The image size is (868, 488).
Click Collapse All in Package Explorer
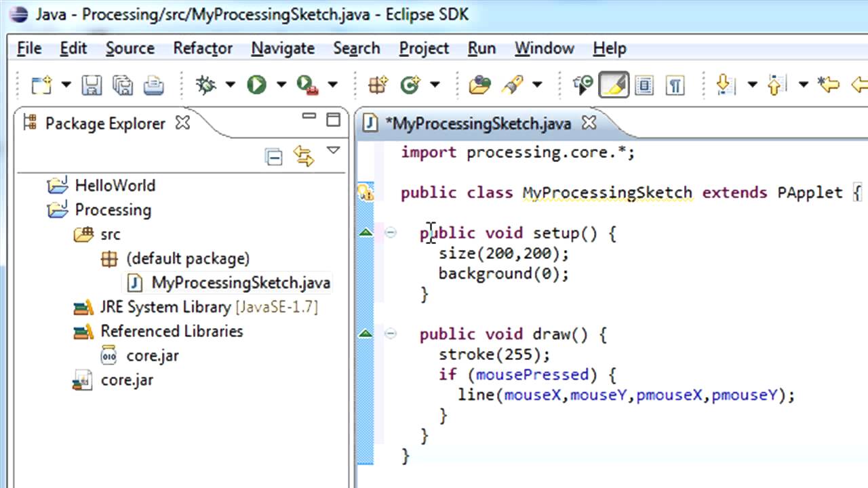pyautogui.click(x=274, y=157)
